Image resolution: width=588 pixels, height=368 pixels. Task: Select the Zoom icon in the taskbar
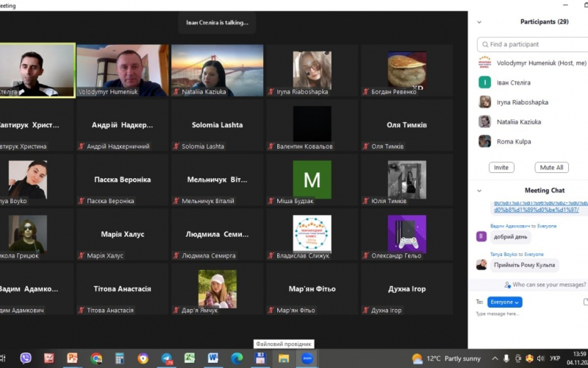307,358
